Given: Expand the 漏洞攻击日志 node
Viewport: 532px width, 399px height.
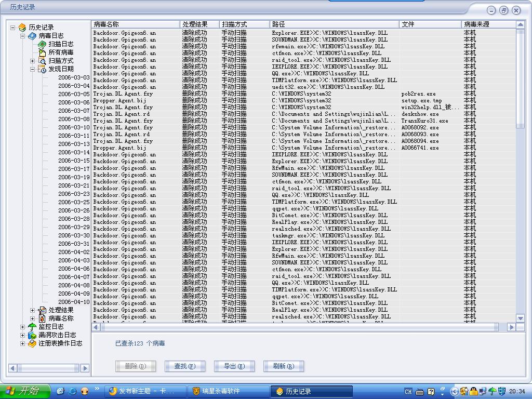Looking at the screenshot, I should [x=22, y=335].
